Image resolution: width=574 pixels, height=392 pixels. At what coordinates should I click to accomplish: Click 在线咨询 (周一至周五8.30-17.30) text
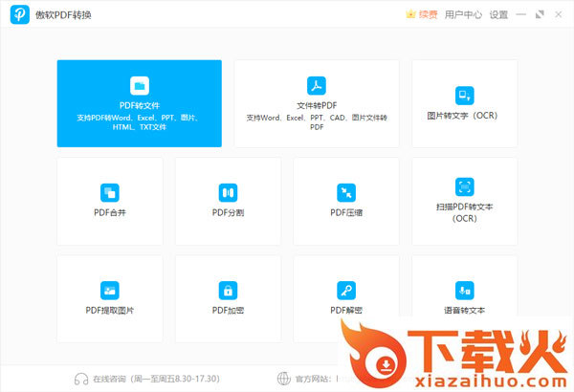[156, 379]
